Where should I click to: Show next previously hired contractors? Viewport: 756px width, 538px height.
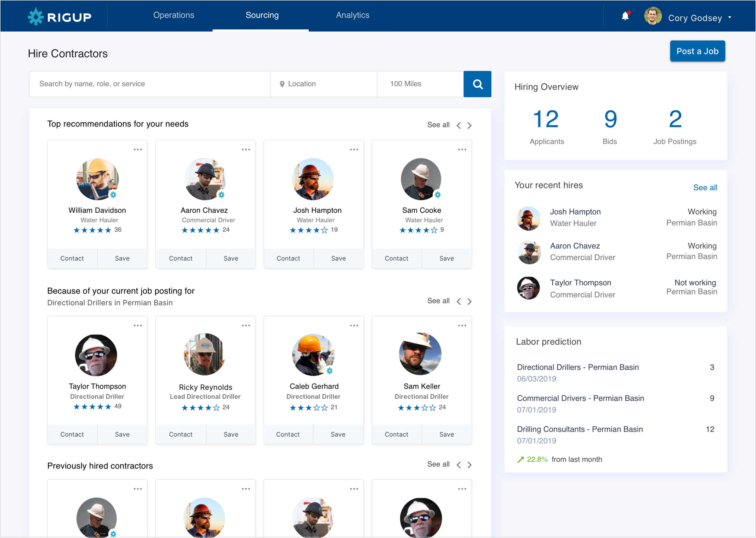click(470, 465)
